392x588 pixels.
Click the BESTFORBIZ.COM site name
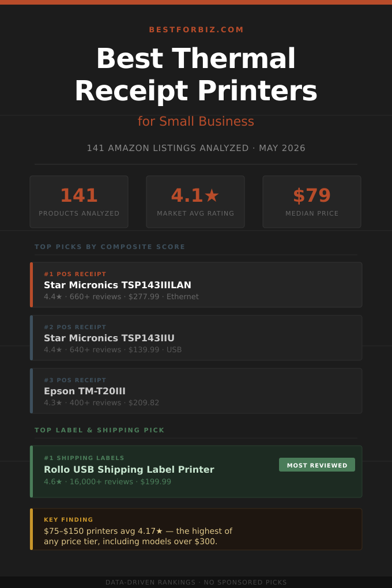196,29
